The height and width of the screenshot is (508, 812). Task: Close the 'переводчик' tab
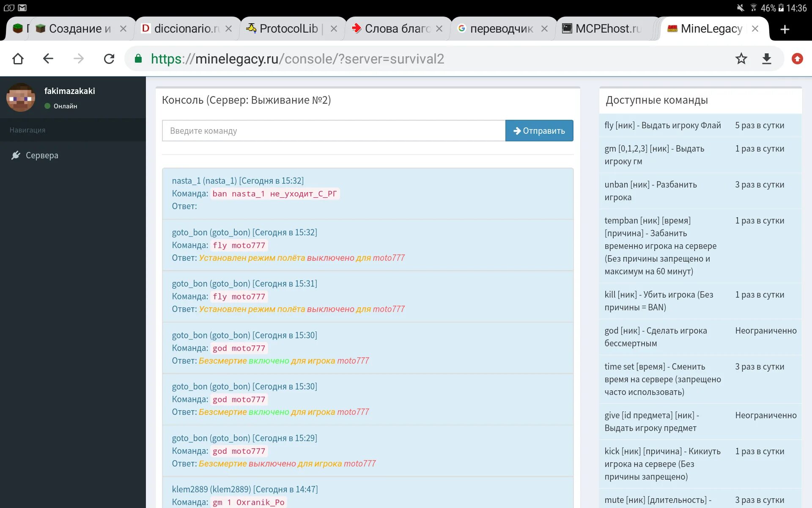[x=544, y=28]
